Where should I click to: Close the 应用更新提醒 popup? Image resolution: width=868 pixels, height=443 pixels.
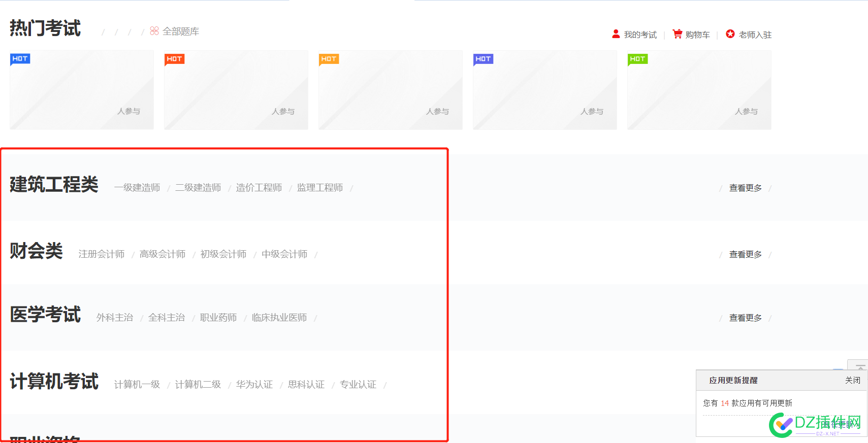tap(853, 380)
